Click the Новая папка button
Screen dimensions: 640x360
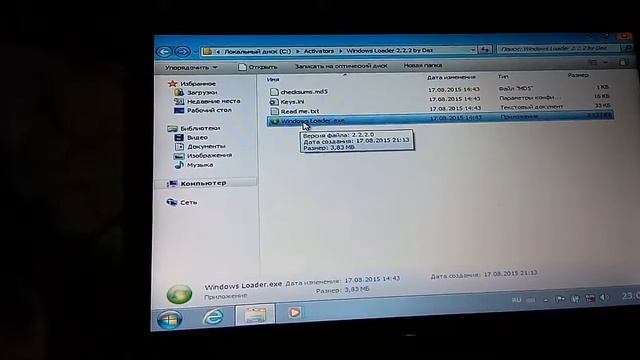pos(423,65)
